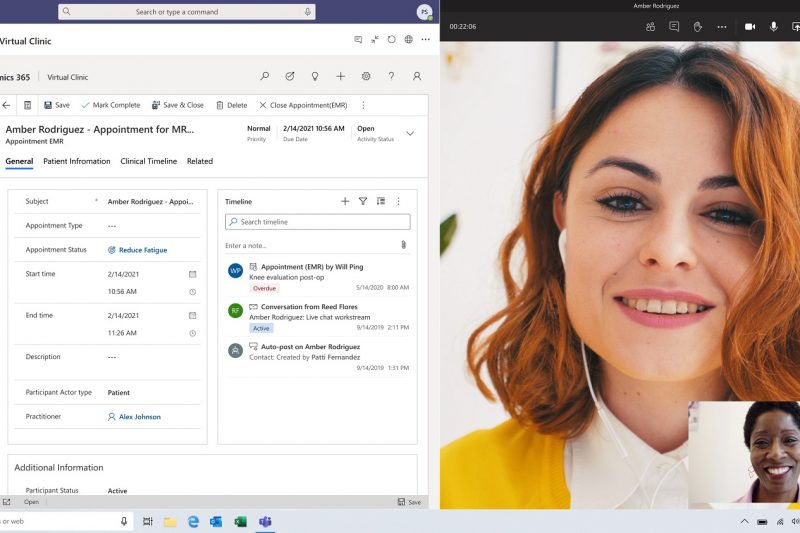Click the Mark Complete button

point(111,105)
